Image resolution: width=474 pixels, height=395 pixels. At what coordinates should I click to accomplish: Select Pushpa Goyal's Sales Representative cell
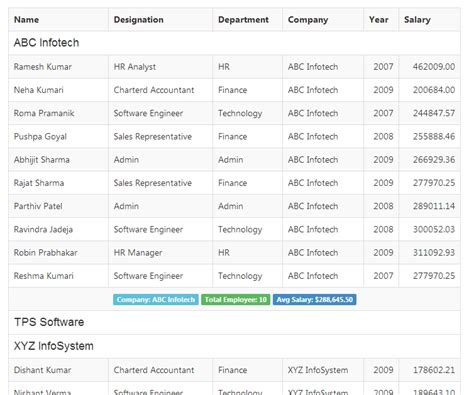[153, 137]
